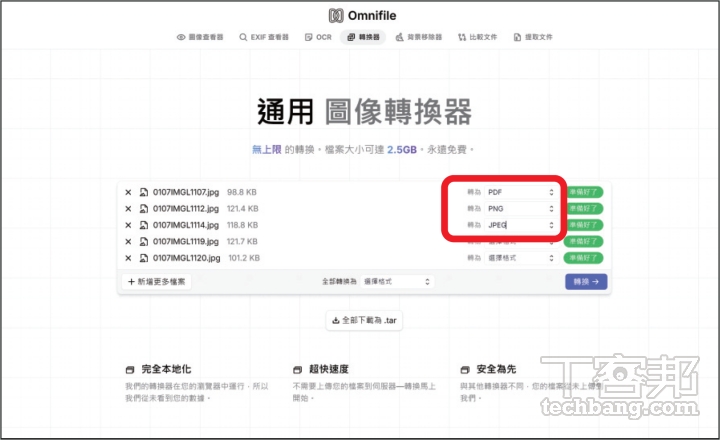Open the 提取文件 extract files tab
The width and height of the screenshot is (720, 440).
(533, 37)
